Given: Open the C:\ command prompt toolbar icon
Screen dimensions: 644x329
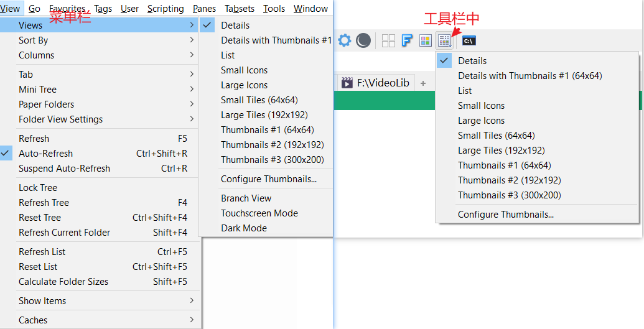Looking at the screenshot, I should (x=469, y=40).
